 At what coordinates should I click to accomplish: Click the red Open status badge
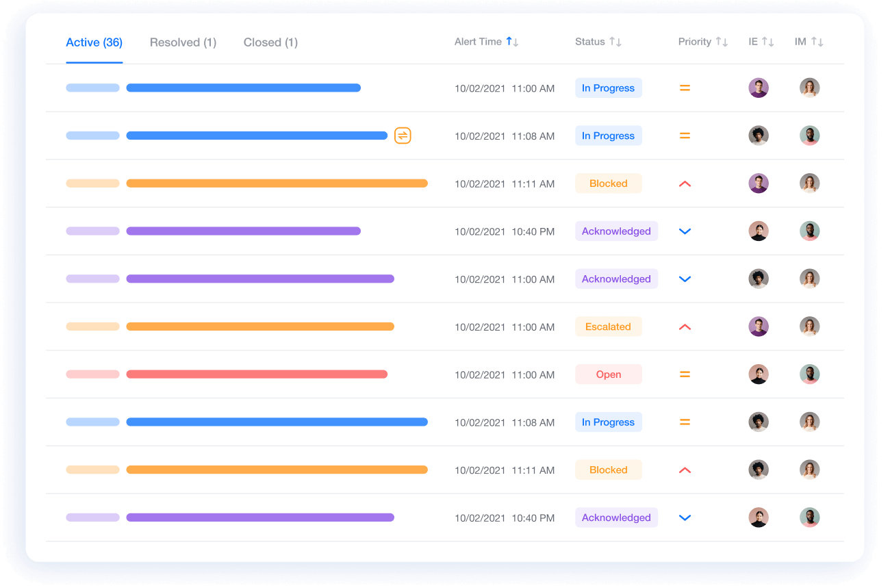(608, 374)
